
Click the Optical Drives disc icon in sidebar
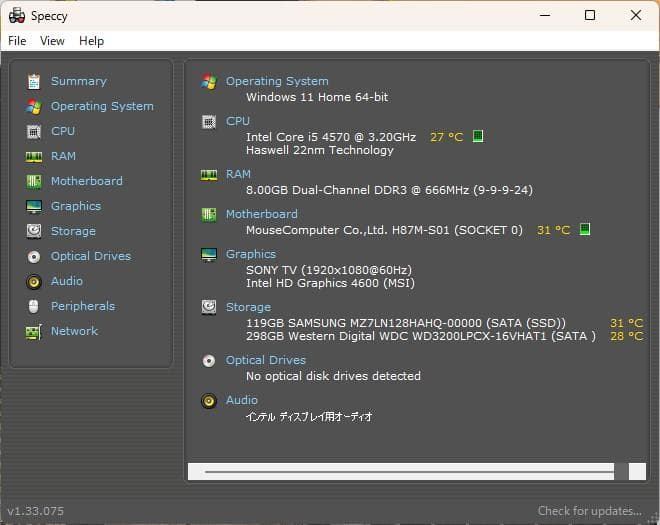34,256
